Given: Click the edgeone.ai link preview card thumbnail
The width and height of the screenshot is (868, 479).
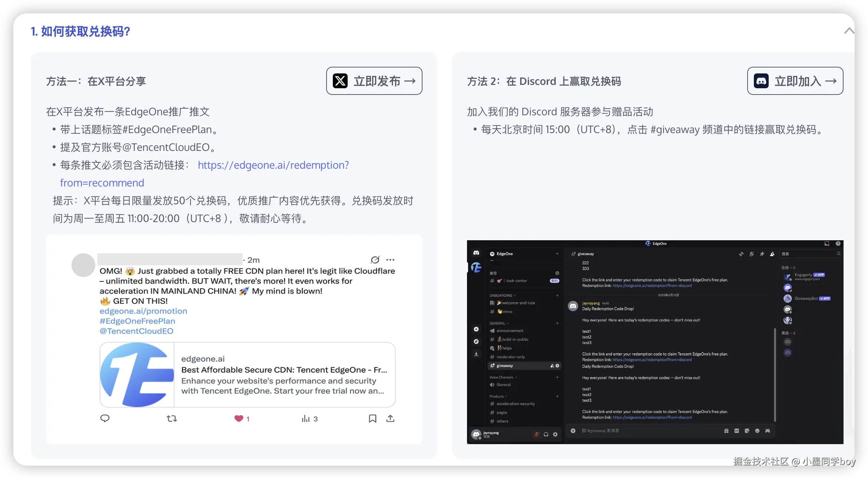Looking at the screenshot, I should point(137,375).
